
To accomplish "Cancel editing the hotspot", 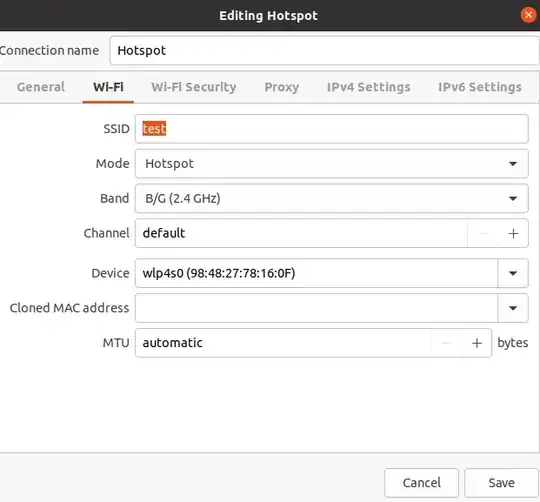I will pyautogui.click(x=422, y=483).
